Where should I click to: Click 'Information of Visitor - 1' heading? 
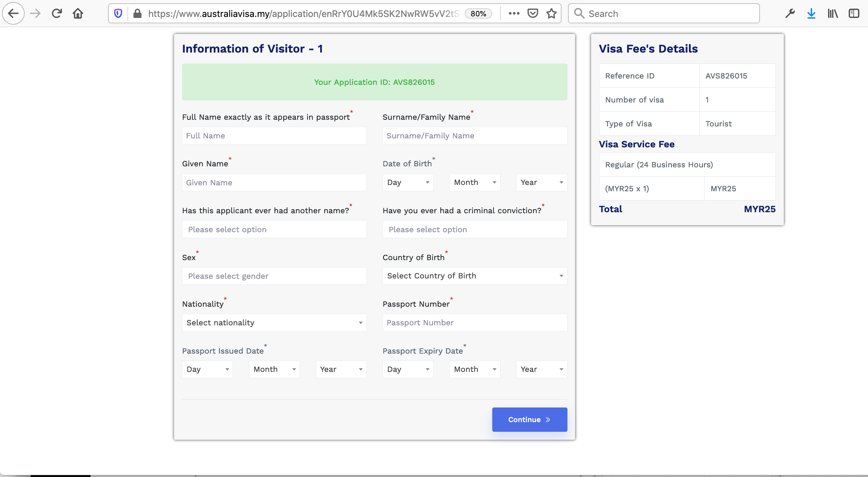tap(252, 49)
